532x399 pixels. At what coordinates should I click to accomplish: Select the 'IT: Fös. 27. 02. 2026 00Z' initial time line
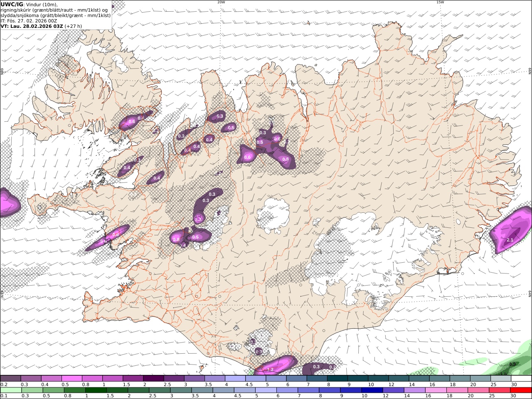29,21
